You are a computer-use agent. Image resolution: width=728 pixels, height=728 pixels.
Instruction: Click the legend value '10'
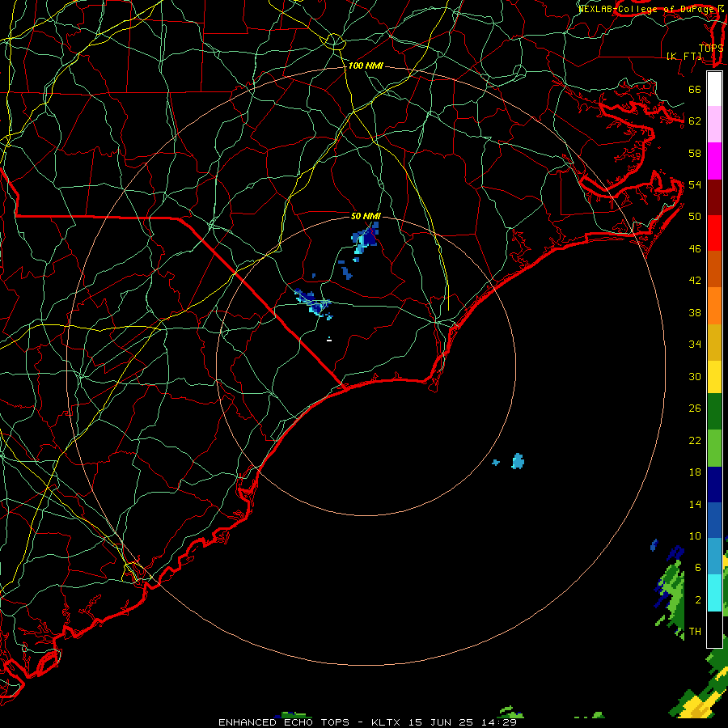tap(695, 537)
